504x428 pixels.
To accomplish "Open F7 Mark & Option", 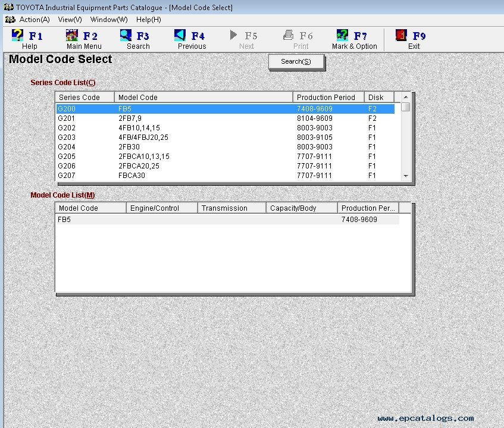I will 354,39.
